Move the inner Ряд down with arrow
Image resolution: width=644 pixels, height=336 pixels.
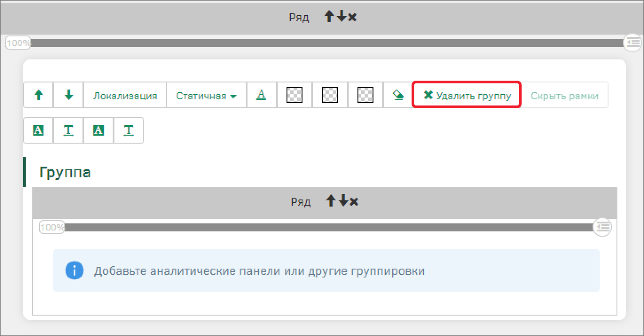[x=343, y=201]
